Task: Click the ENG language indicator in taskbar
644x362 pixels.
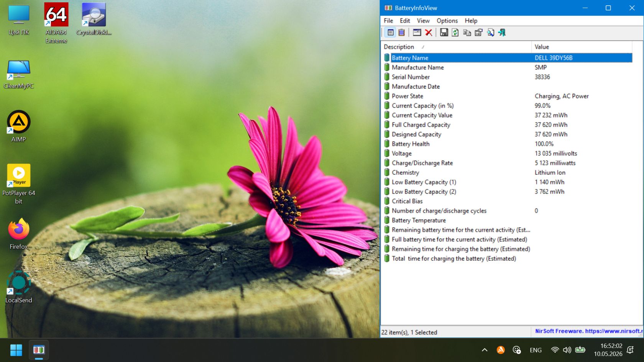Action: point(536,350)
